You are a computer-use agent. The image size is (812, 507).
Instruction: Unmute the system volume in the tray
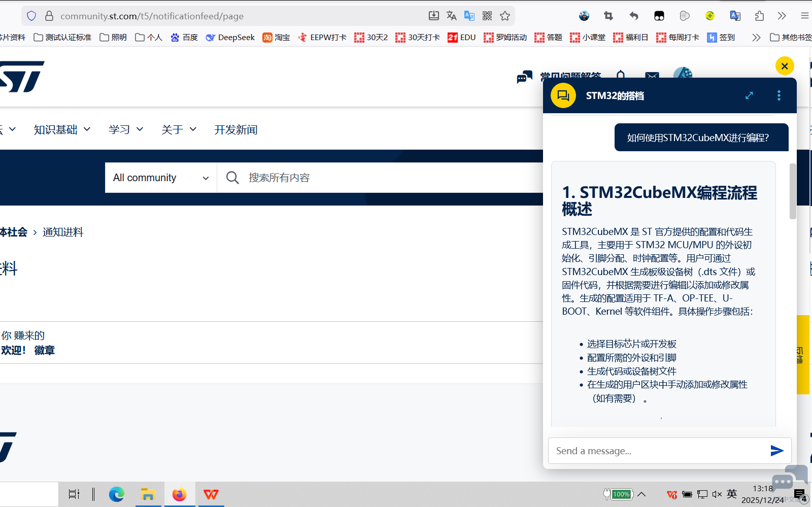(x=717, y=494)
